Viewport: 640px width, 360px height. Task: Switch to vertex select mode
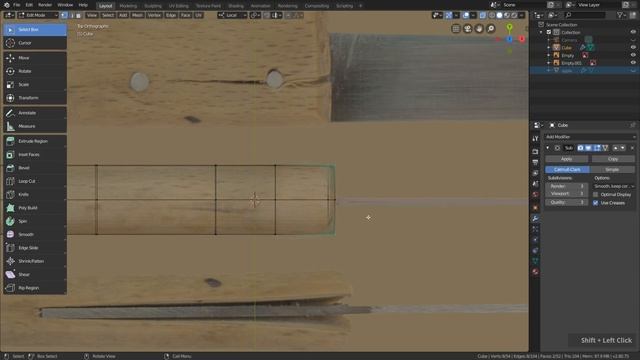pyautogui.click(x=64, y=15)
